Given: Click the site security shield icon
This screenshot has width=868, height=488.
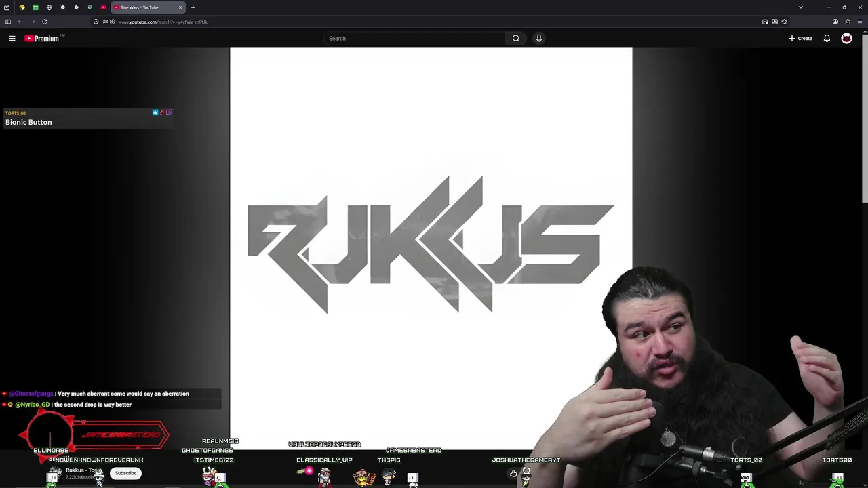Looking at the screenshot, I should click(x=96, y=22).
